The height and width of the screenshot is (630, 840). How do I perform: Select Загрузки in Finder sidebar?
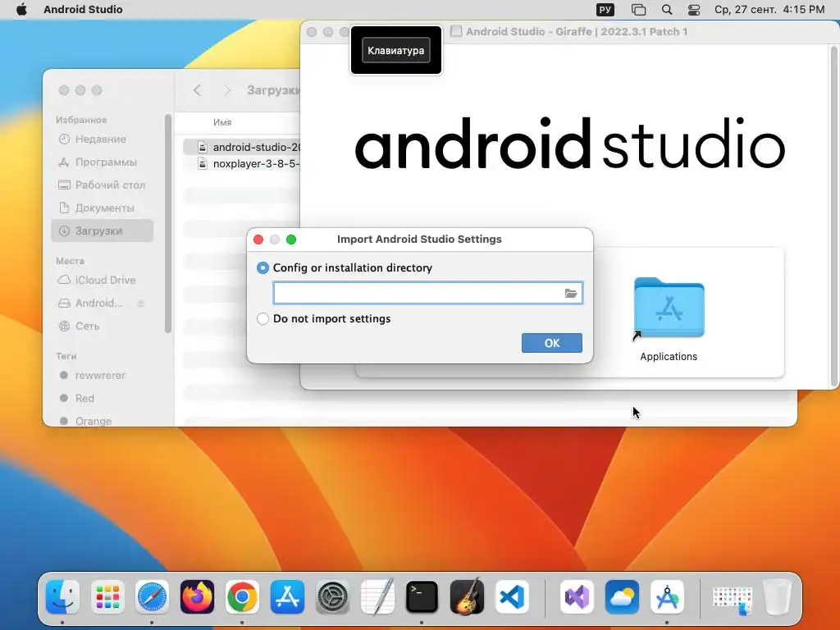103,231
